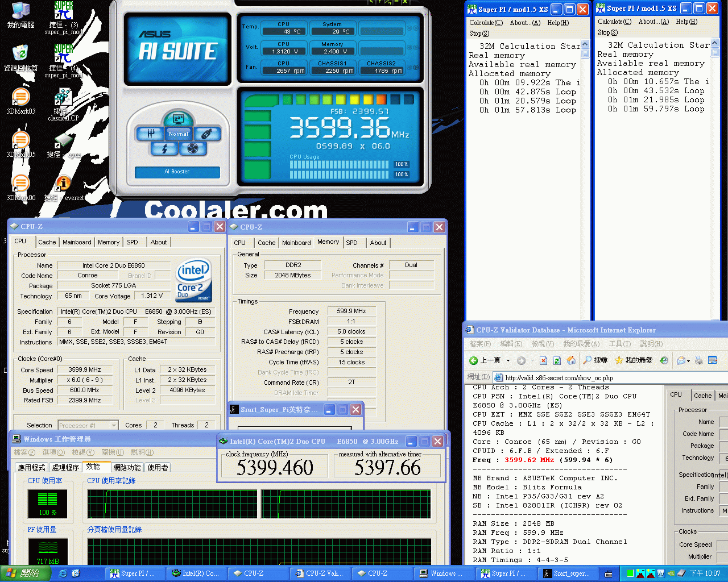Click the sleeping monitor icon atop AI Suite modes

[x=177, y=119]
